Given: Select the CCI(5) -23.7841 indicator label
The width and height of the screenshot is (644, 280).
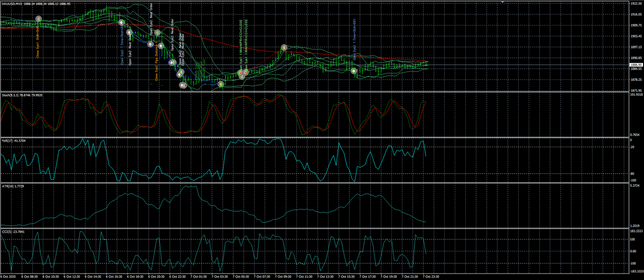Looking at the screenshot, I should [x=13, y=232].
